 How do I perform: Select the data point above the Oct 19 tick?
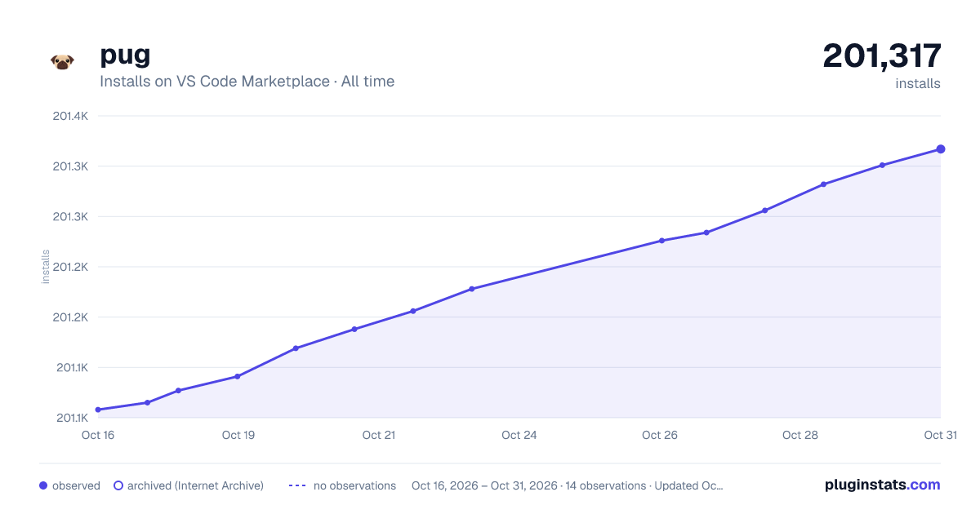pyautogui.click(x=238, y=376)
